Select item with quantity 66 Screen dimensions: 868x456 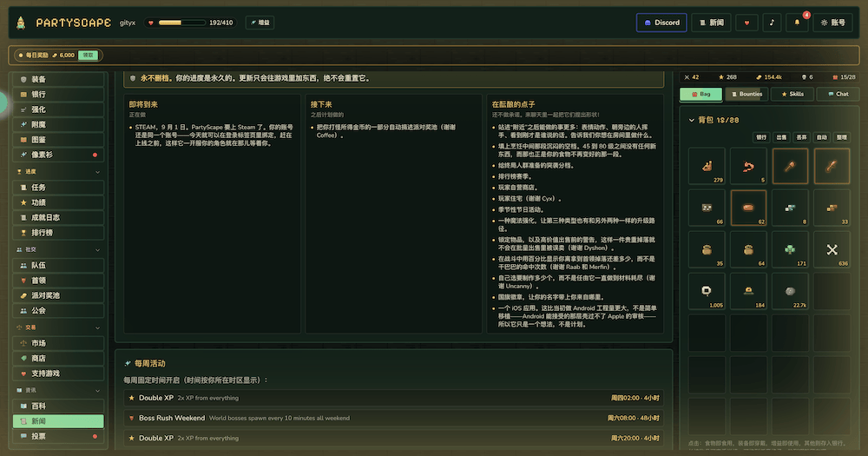point(707,208)
